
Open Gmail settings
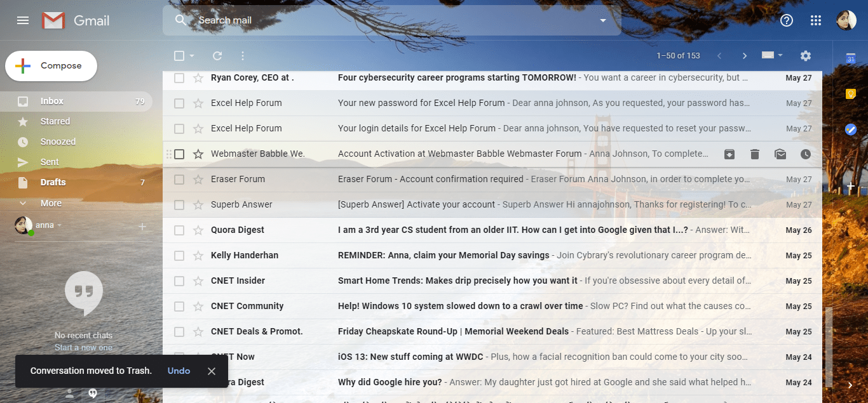coord(805,56)
